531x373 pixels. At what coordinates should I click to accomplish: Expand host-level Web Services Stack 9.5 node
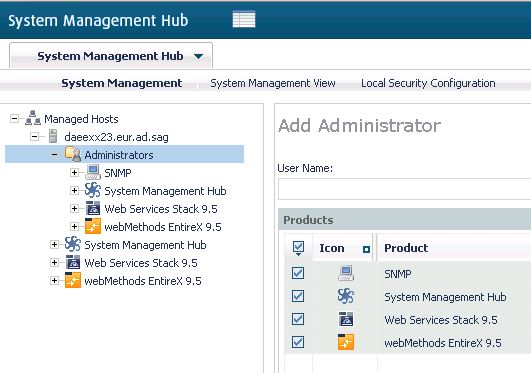click(54, 262)
